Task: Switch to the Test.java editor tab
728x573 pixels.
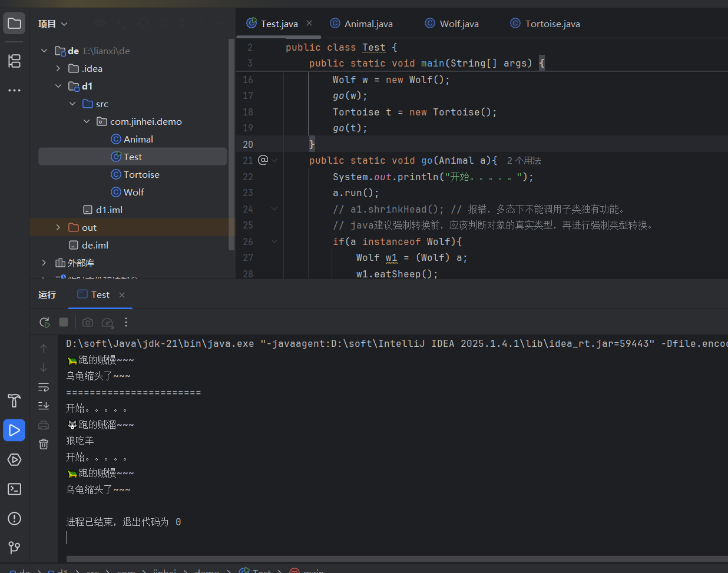Action: [x=279, y=24]
